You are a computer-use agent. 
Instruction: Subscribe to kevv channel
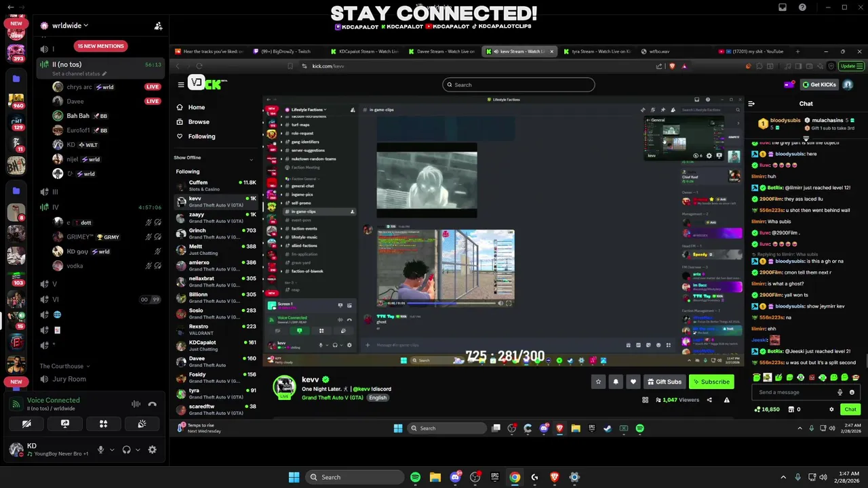coord(711,382)
